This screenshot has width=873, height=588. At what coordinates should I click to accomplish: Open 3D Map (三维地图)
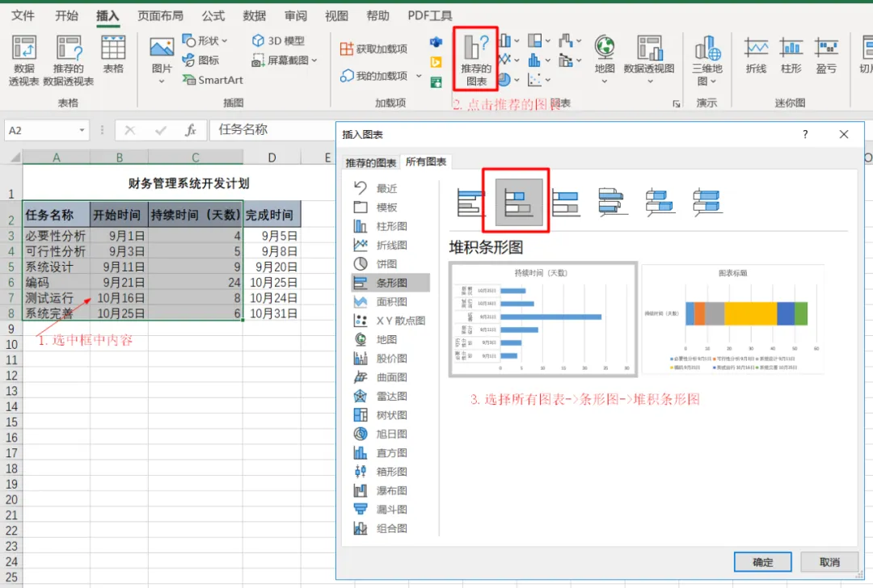[707, 60]
